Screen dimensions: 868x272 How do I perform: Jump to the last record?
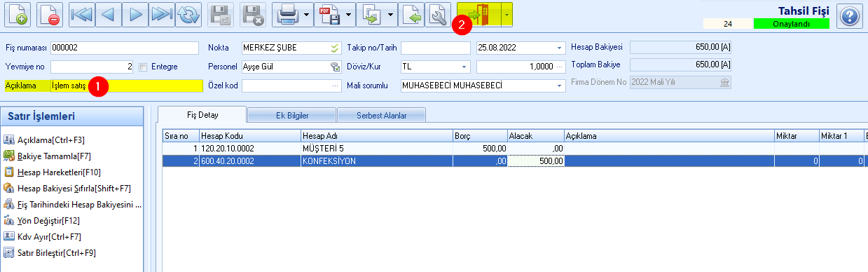tap(162, 15)
